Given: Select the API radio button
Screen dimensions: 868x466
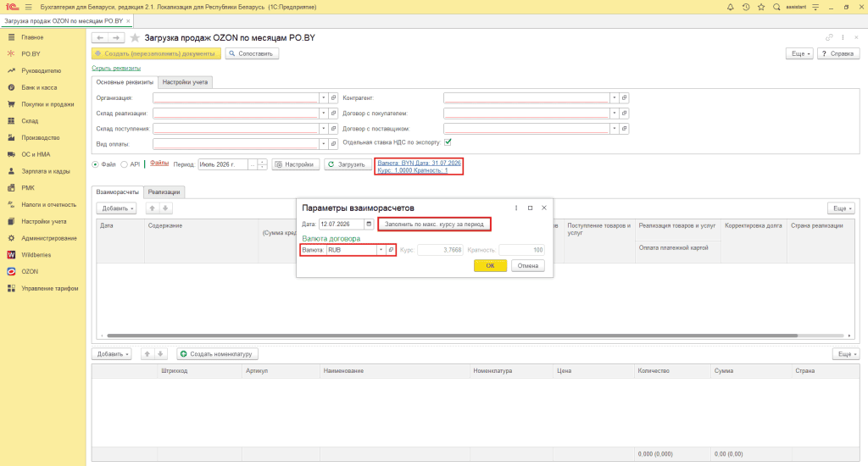Looking at the screenshot, I should (x=124, y=165).
